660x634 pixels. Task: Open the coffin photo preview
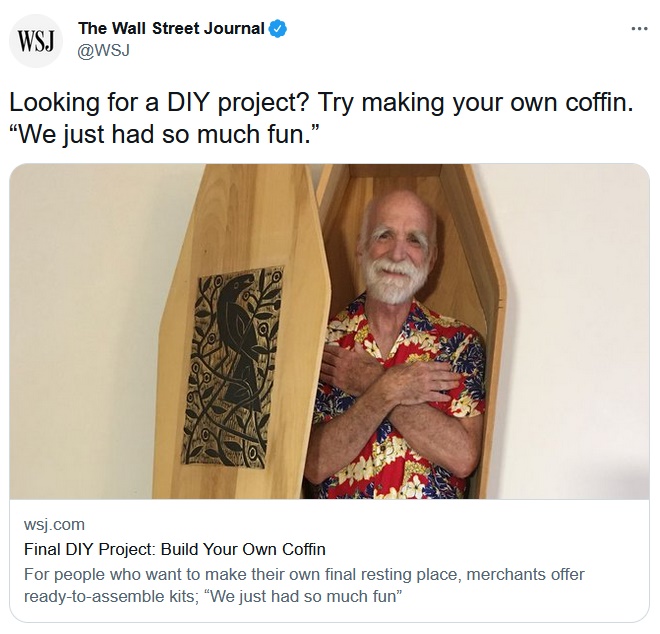[329, 331]
